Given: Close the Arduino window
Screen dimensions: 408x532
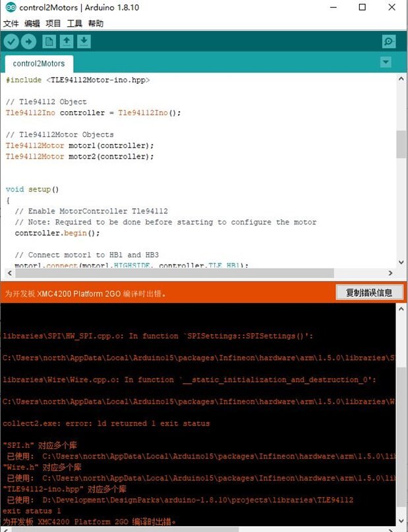Looking at the screenshot, I should (x=392, y=7).
